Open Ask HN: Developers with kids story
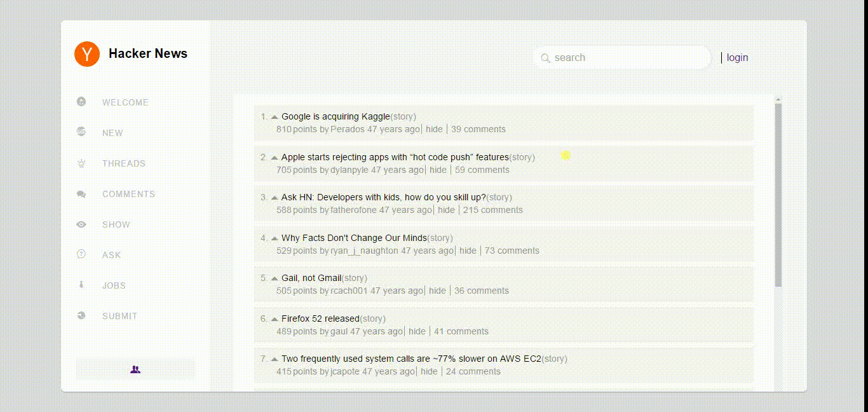Image resolution: width=868 pixels, height=412 pixels. coord(384,197)
